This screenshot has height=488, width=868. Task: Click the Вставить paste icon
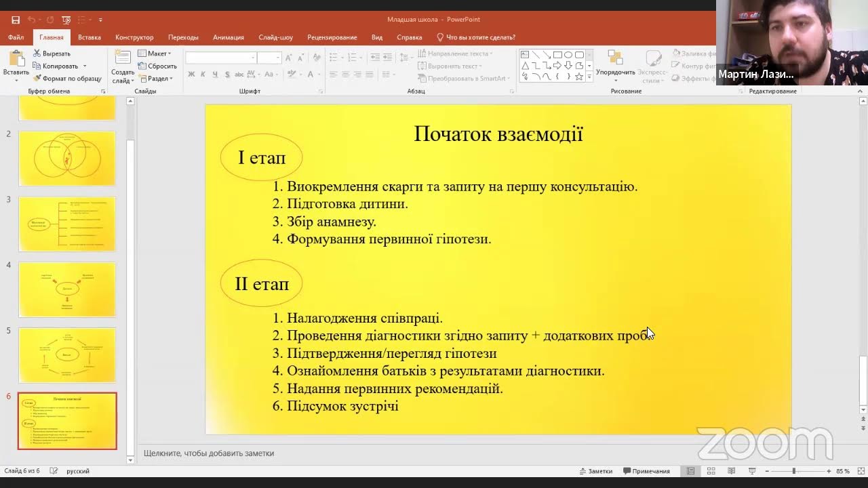click(16, 60)
